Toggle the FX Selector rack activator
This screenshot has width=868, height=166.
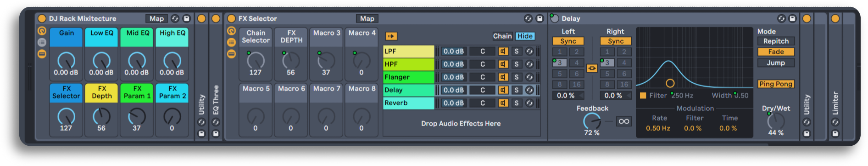tap(231, 18)
